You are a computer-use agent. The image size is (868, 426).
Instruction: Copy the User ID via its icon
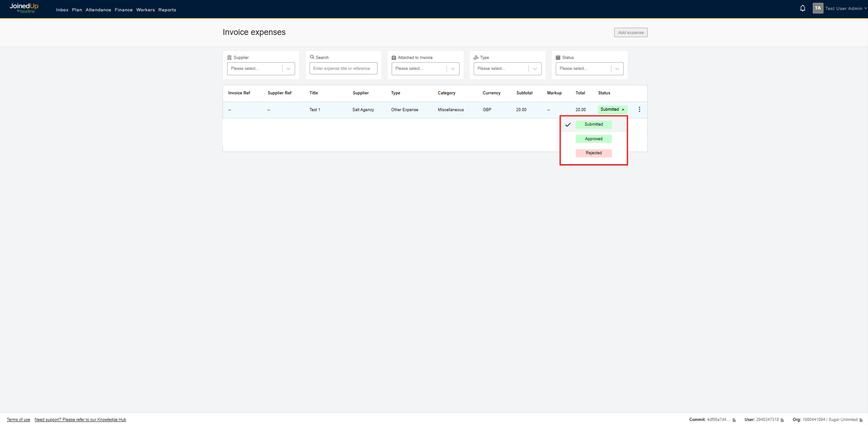point(782,420)
